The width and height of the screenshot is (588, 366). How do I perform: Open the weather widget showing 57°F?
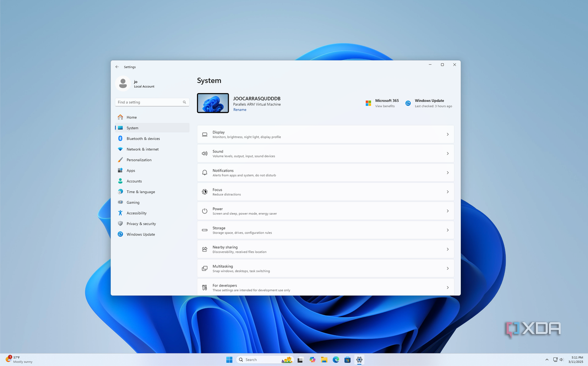coord(19,359)
